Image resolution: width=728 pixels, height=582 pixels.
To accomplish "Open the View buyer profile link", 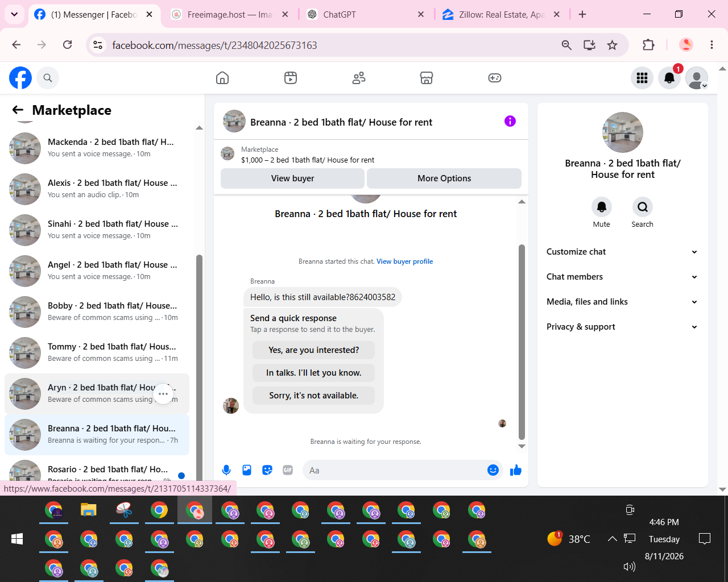I will [x=405, y=261].
